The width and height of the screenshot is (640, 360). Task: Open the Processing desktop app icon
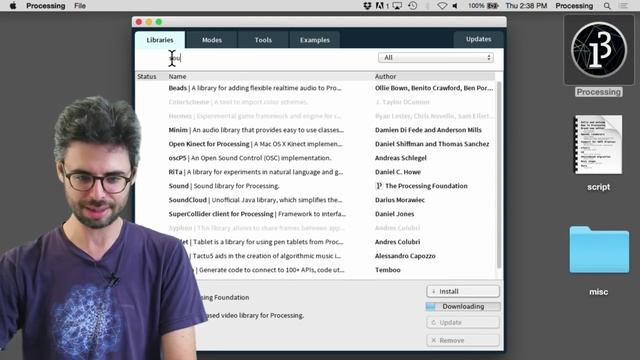click(x=598, y=50)
